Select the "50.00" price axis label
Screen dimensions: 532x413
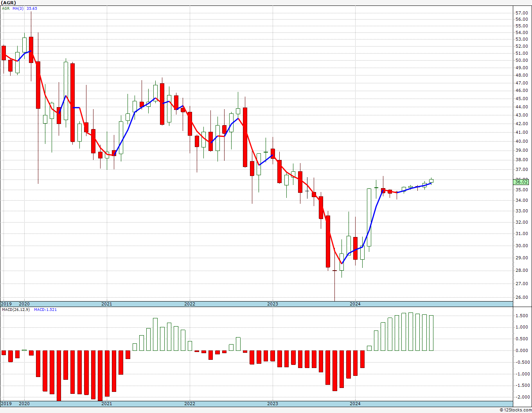pos(521,60)
